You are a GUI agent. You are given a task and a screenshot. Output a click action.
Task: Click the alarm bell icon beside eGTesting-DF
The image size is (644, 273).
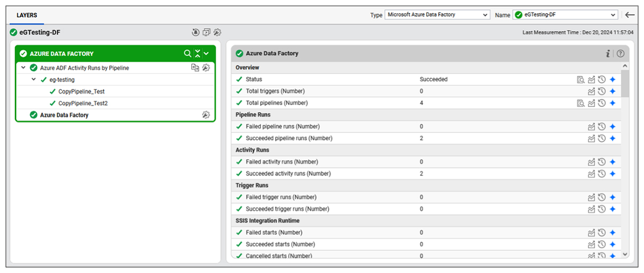(x=196, y=33)
